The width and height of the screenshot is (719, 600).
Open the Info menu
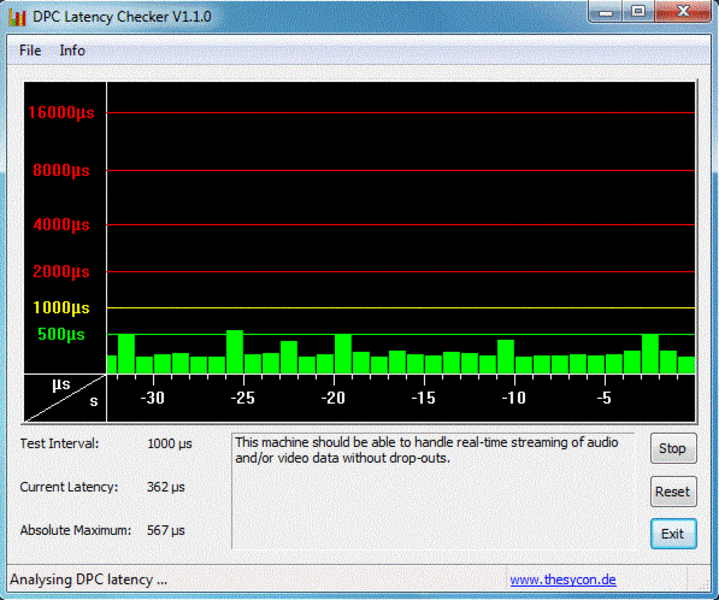tap(72, 50)
